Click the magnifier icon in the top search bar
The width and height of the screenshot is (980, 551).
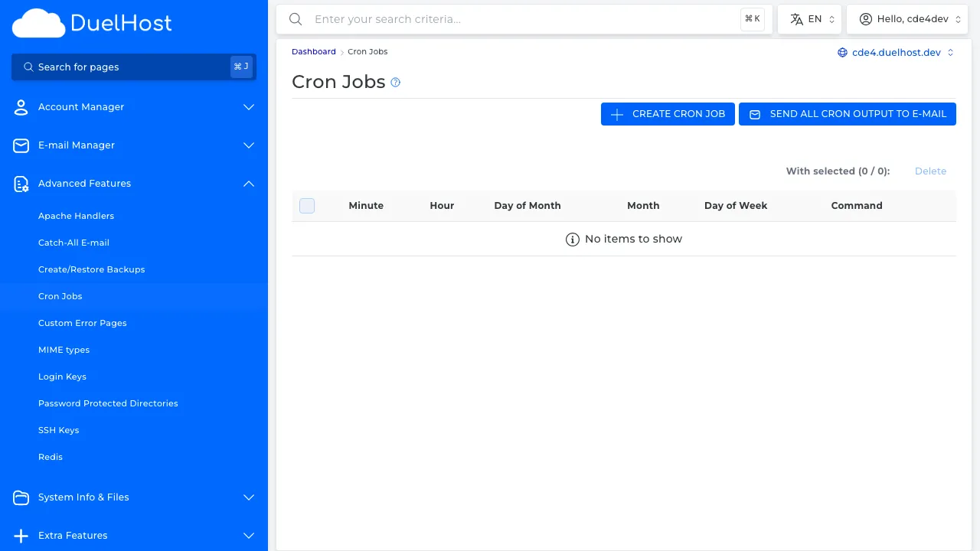pos(296,19)
